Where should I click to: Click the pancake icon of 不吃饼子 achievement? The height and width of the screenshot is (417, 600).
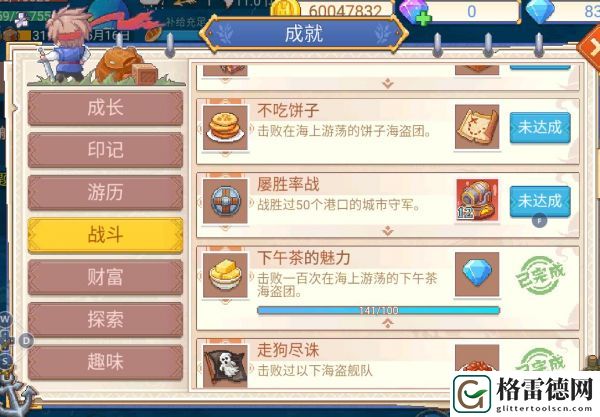pyautogui.click(x=225, y=128)
